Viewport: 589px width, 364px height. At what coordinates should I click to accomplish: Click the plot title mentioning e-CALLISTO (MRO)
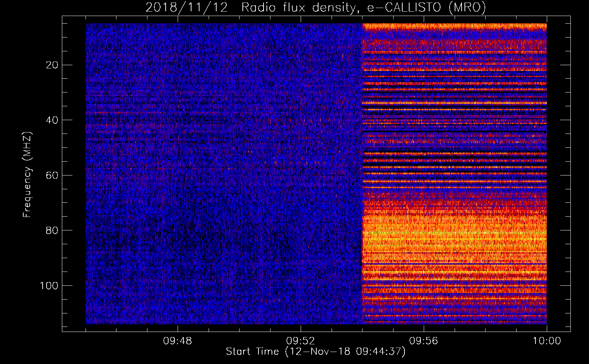tap(316, 8)
